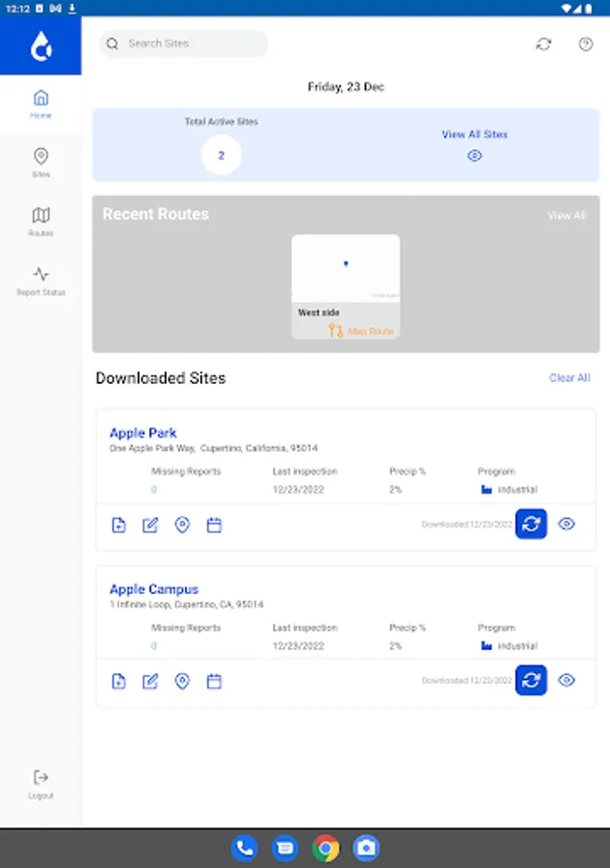Open the Home sidebar tab

click(x=40, y=104)
